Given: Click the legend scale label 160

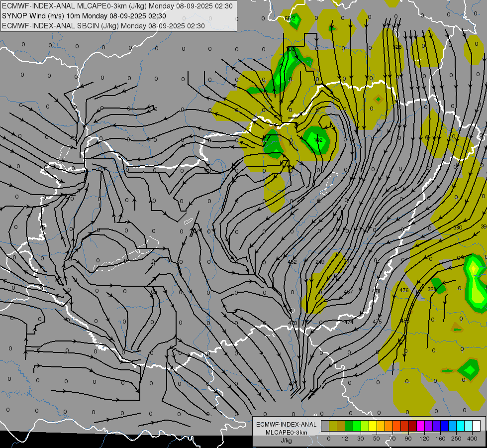Looking at the screenshot, I should (x=440, y=439).
